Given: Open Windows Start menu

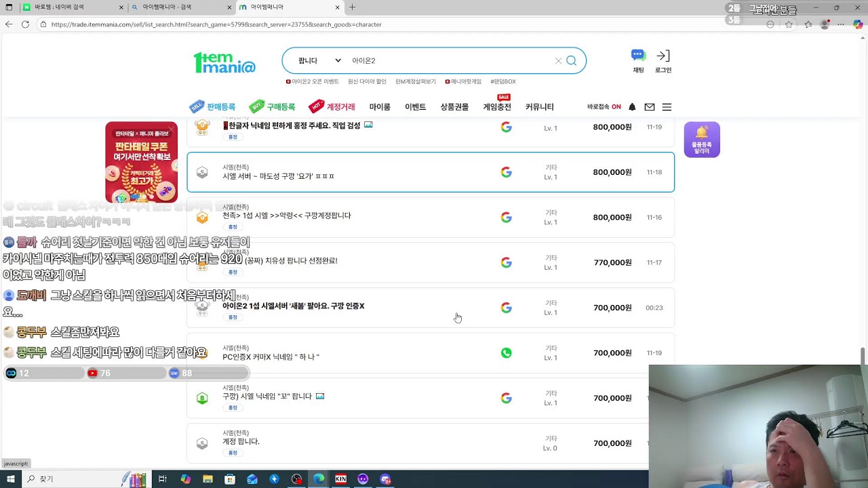Looking at the screenshot, I should [x=10, y=479].
